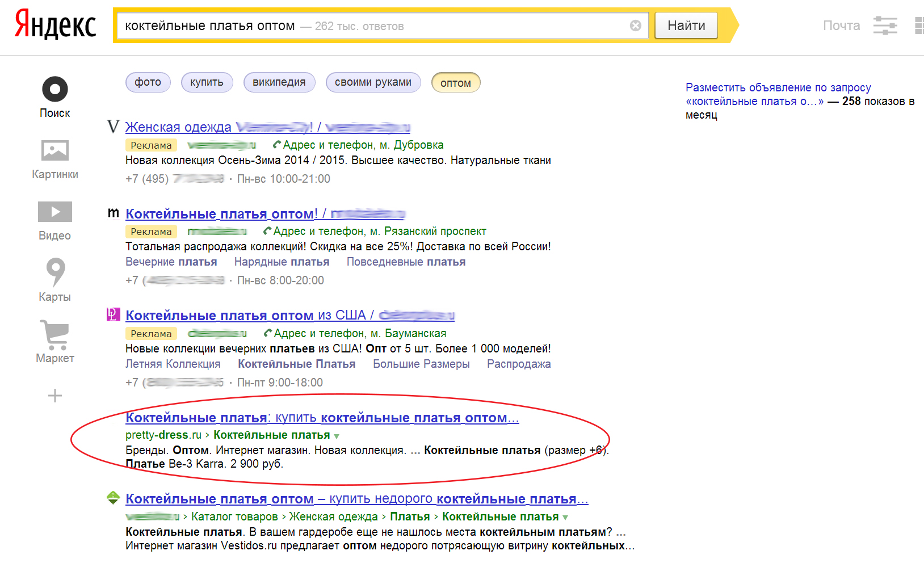Select the купить suggestion chip

pos(207,82)
